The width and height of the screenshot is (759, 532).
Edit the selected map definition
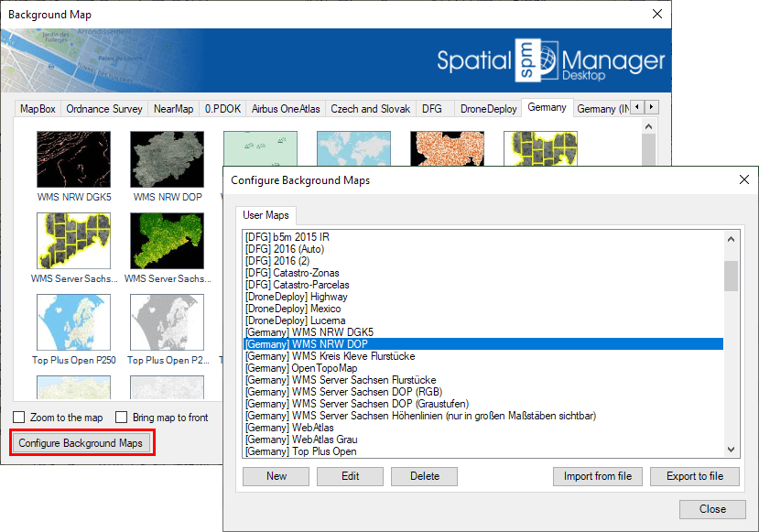click(352, 476)
